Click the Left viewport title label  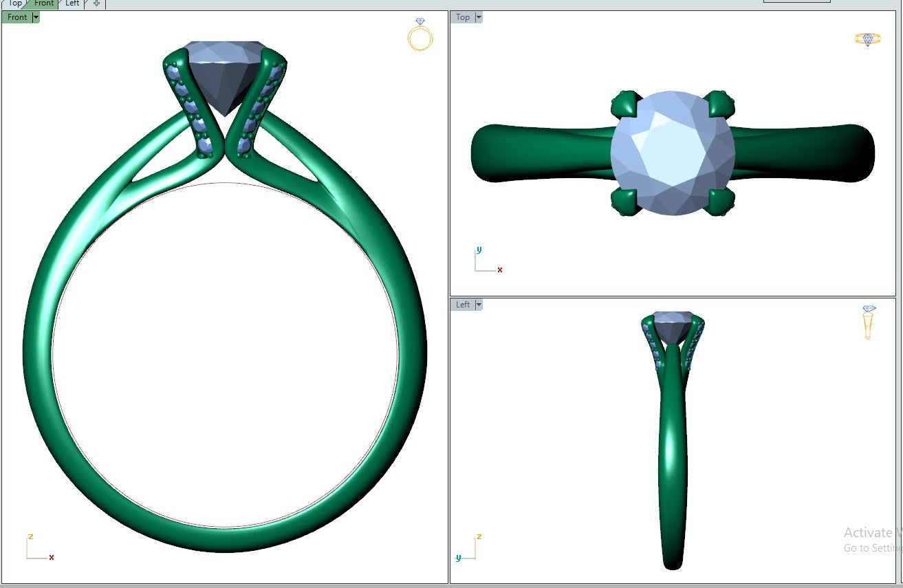[463, 305]
